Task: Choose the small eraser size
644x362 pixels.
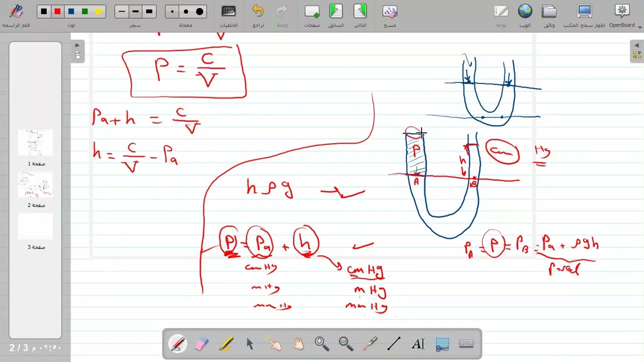Action: 173,12
